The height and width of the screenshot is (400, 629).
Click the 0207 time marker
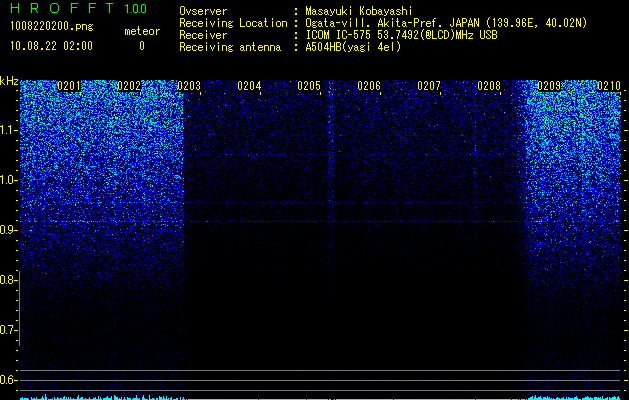[x=429, y=86]
